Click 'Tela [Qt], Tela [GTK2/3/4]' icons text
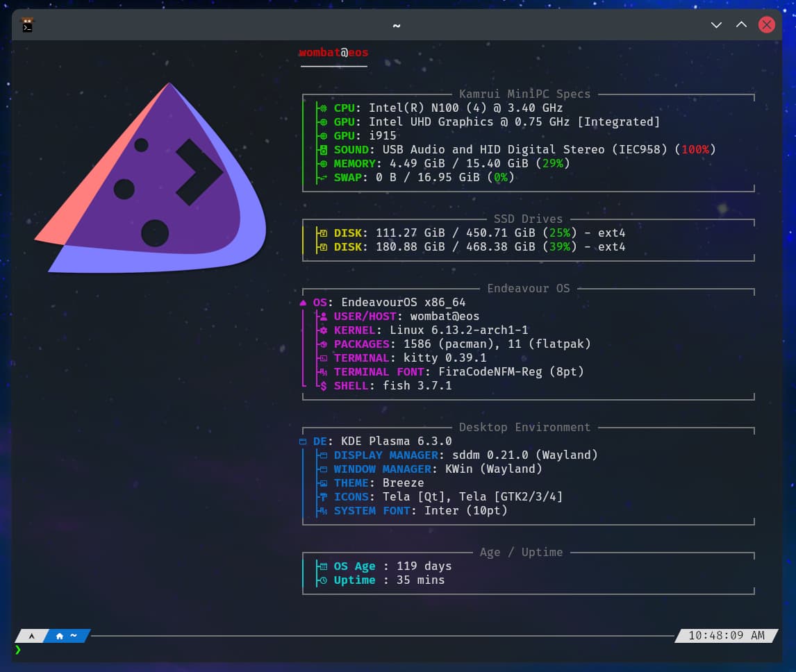This screenshot has width=796, height=672. coord(472,497)
